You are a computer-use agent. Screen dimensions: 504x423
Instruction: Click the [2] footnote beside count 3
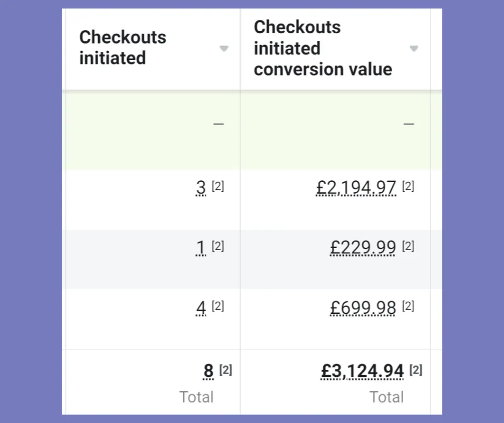pyautogui.click(x=218, y=186)
